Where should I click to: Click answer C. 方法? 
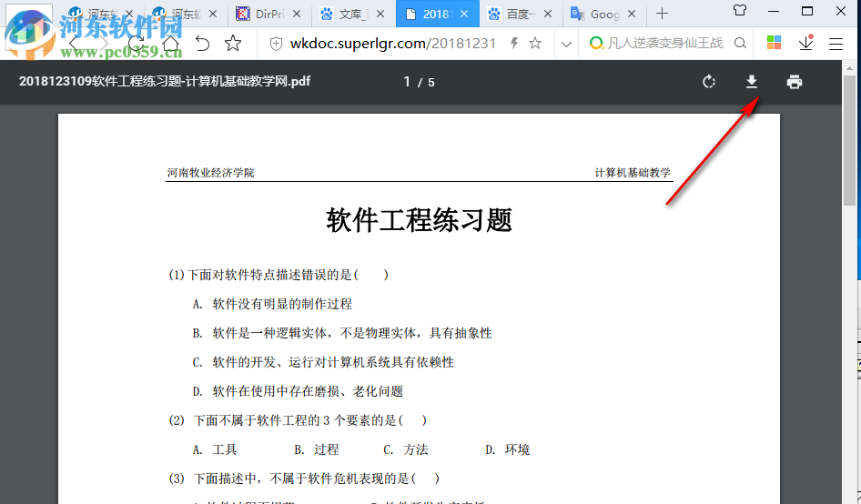pos(406,449)
